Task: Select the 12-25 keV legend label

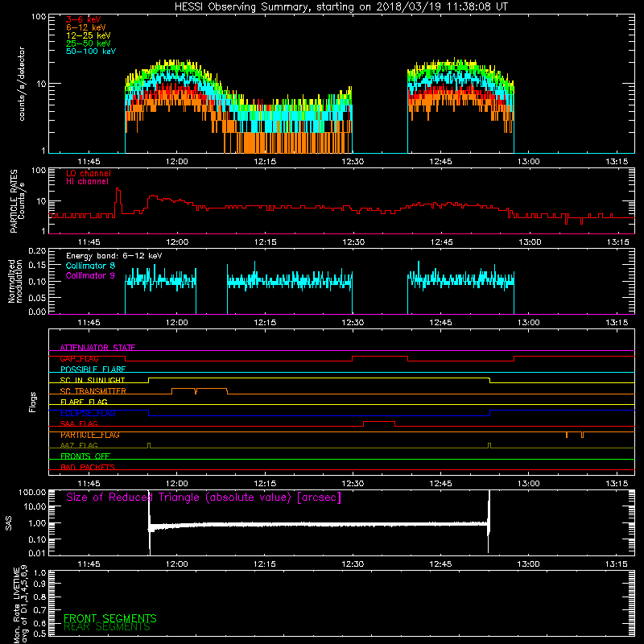Action: [x=89, y=35]
